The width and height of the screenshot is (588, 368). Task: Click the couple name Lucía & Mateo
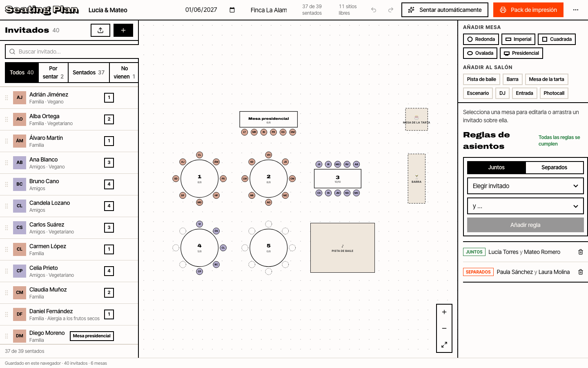click(x=108, y=10)
